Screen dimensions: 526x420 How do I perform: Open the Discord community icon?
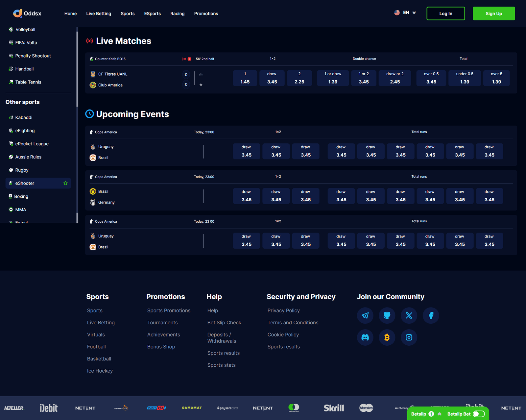pyautogui.click(x=365, y=337)
